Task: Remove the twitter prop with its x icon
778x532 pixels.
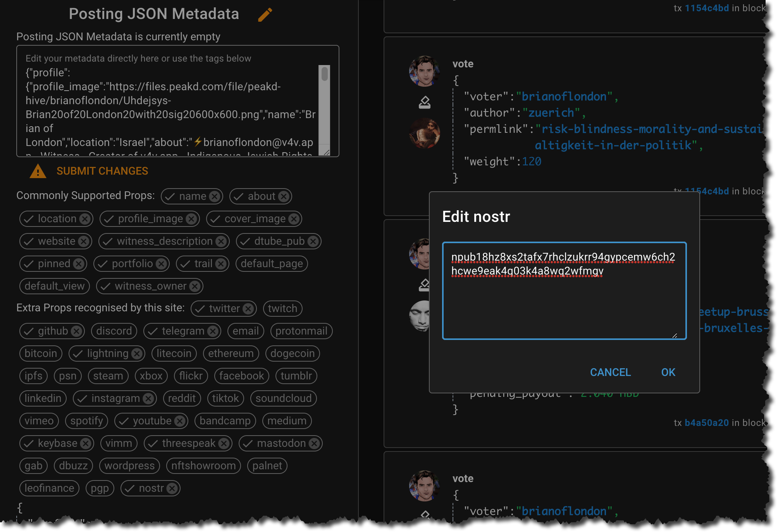Action: [248, 309]
